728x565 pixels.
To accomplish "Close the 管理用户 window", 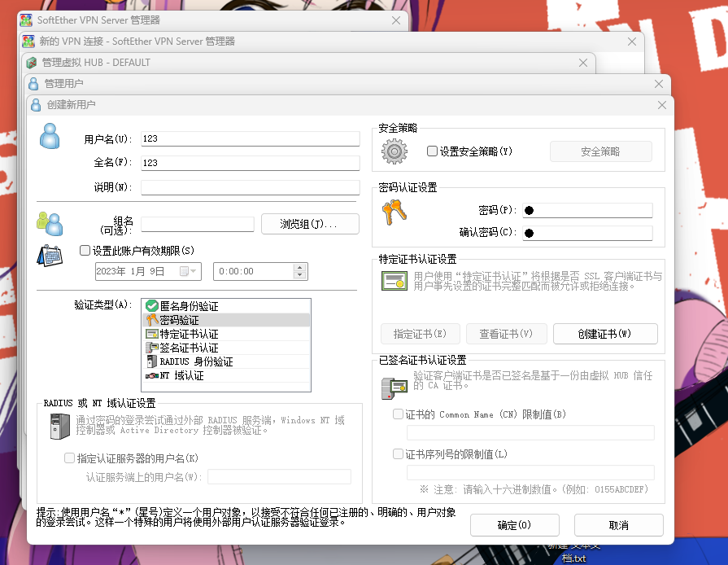I will click(658, 84).
